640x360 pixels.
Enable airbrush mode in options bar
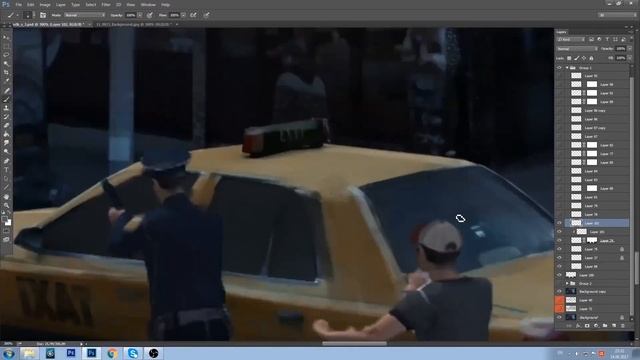coord(193,15)
